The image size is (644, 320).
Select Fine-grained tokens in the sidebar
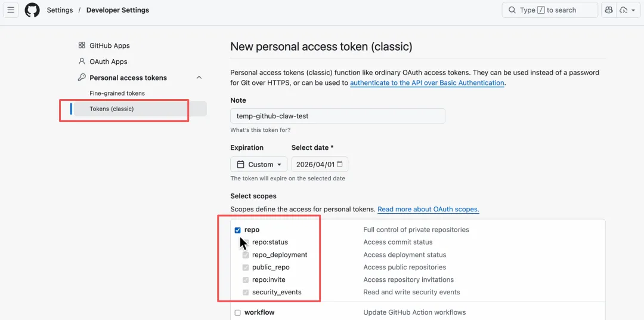tap(117, 93)
